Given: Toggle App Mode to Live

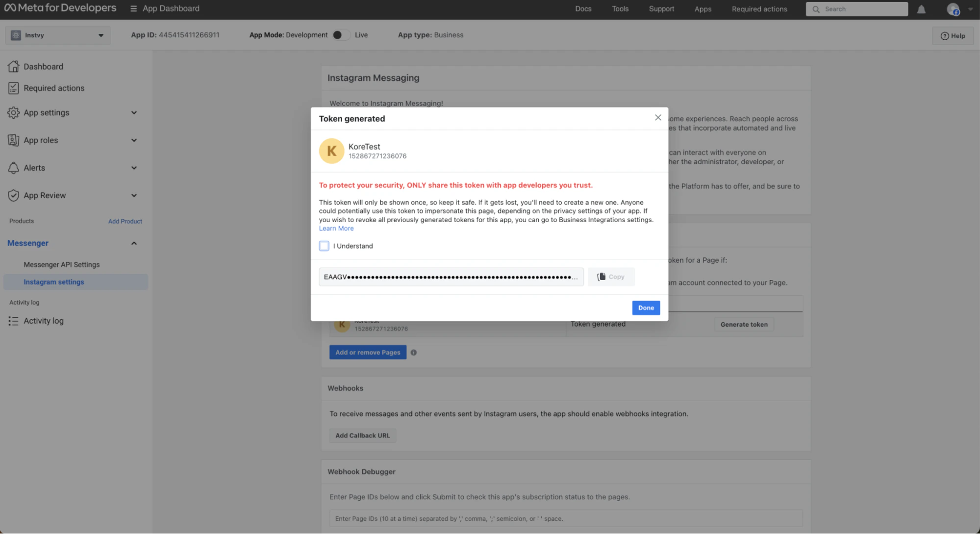Looking at the screenshot, I should click(x=341, y=35).
